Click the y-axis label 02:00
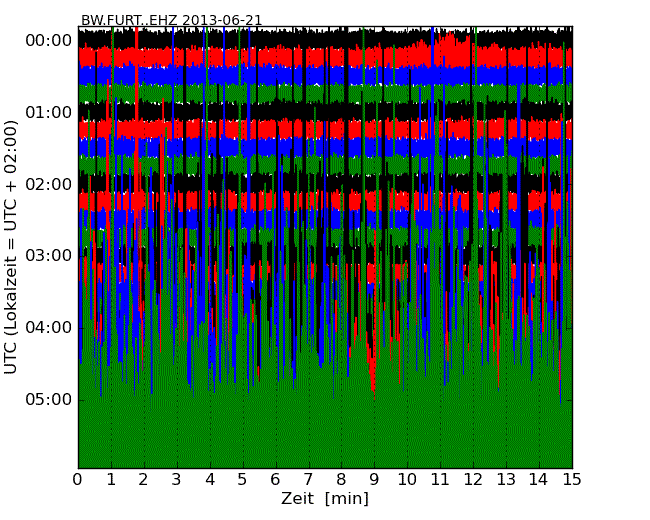 tap(49, 184)
